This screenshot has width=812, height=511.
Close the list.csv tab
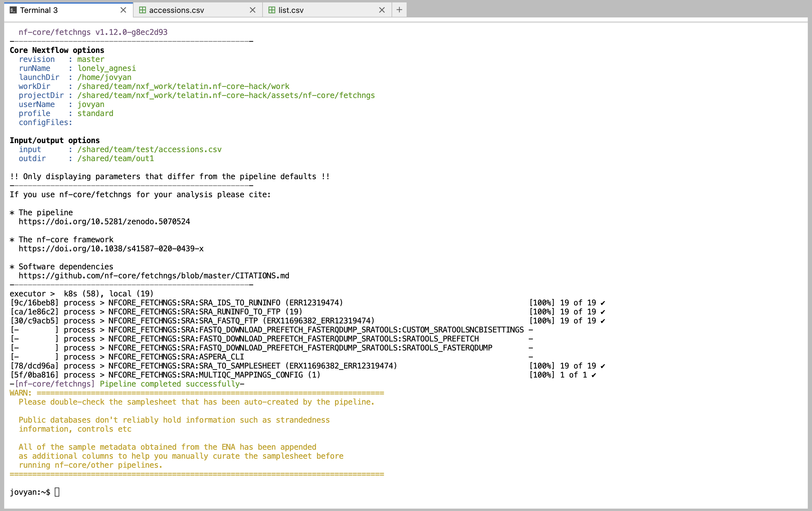coord(382,10)
